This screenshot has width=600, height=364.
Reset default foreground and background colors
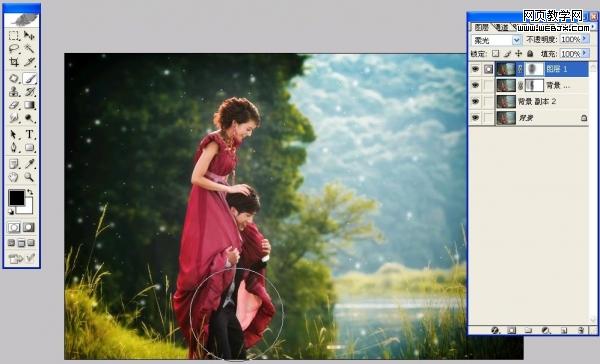tap(11, 211)
